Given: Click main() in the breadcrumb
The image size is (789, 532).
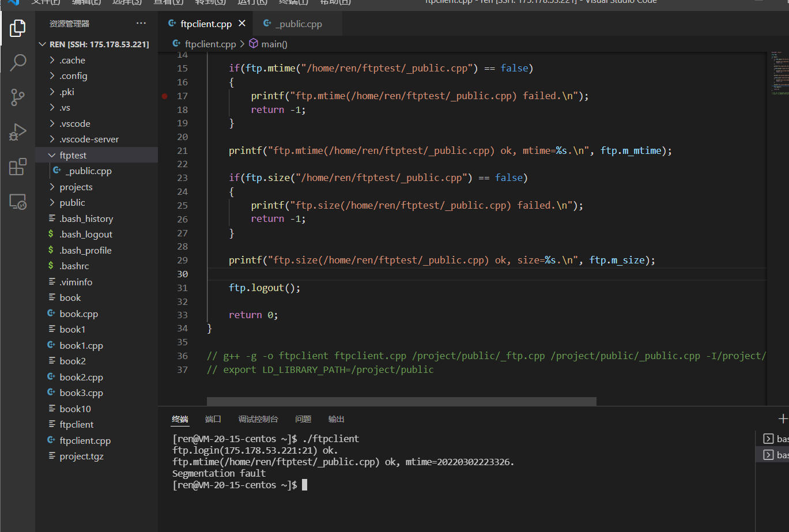Looking at the screenshot, I should [x=274, y=44].
